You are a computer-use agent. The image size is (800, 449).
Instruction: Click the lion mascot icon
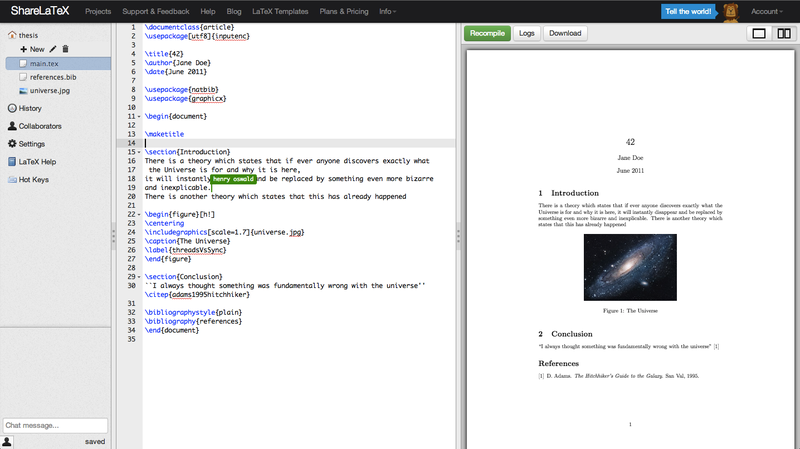(731, 12)
